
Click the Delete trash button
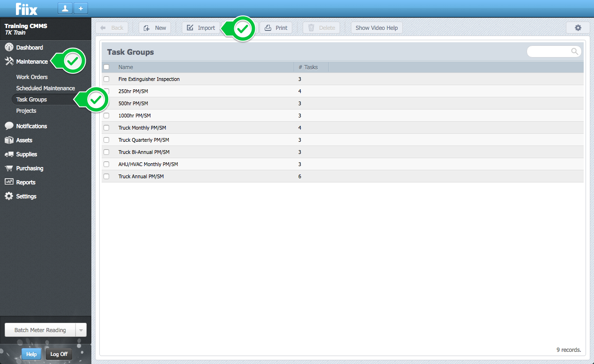(x=321, y=28)
